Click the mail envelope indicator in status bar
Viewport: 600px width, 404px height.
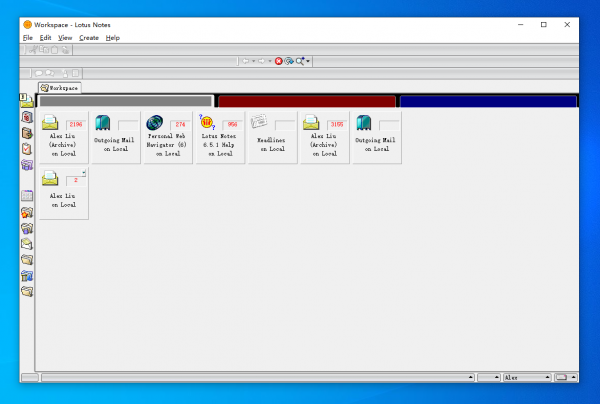click(x=561, y=378)
